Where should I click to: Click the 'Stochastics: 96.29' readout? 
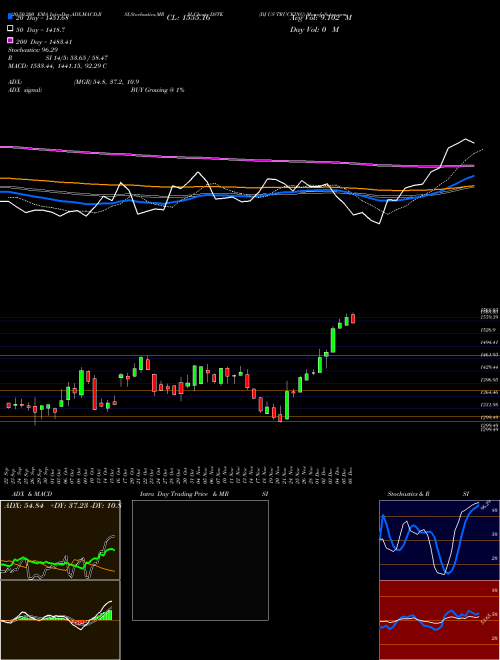(x=33, y=50)
